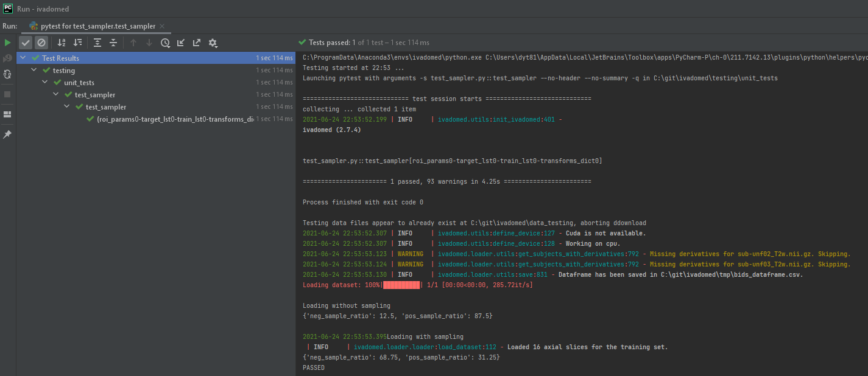
Task: Select the roi_params0-target_lst0 test case
Action: (x=175, y=119)
